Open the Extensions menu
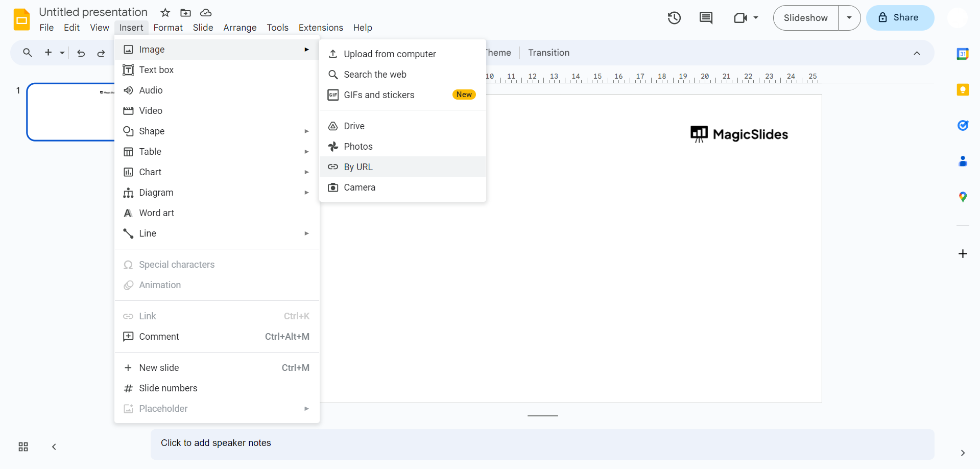 (321, 28)
